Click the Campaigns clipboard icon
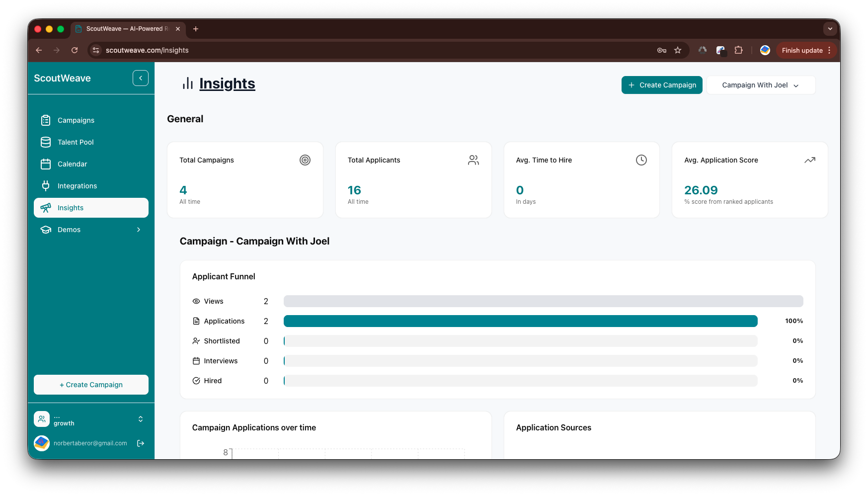 tap(46, 120)
